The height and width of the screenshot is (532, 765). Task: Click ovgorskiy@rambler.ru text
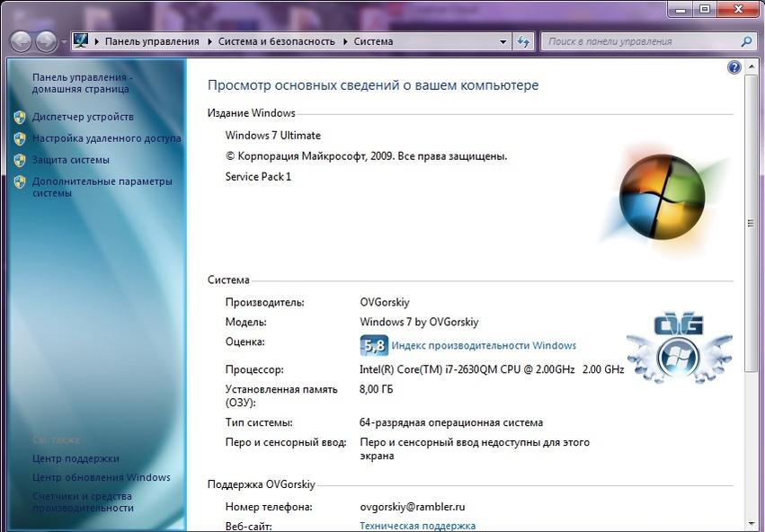(413, 507)
